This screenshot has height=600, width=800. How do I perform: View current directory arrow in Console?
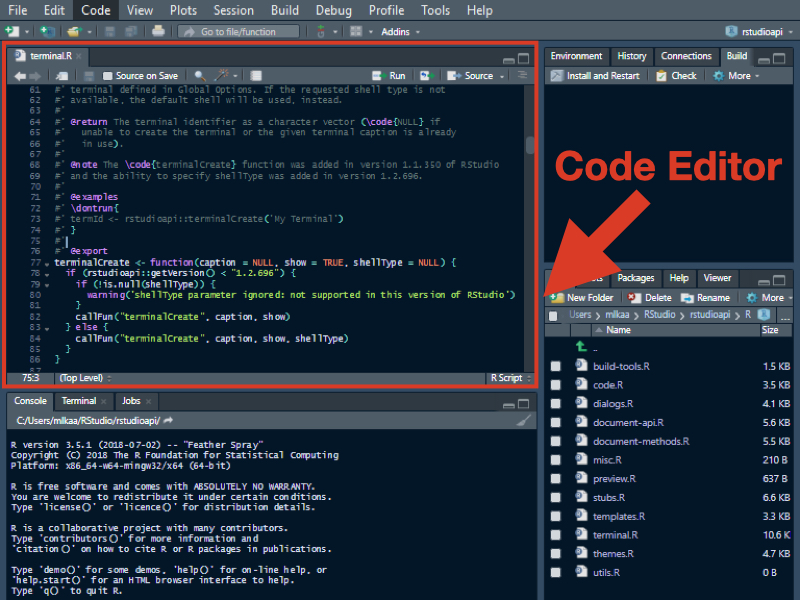(x=168, y=420)
